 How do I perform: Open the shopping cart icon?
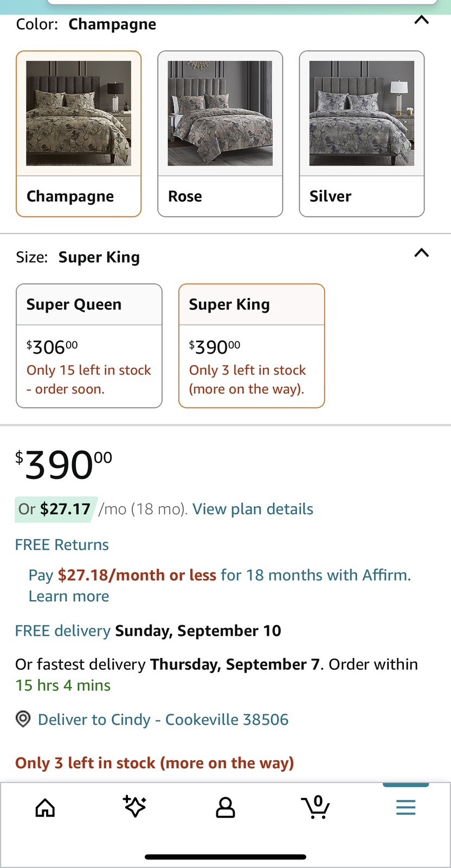click(315, 807)
